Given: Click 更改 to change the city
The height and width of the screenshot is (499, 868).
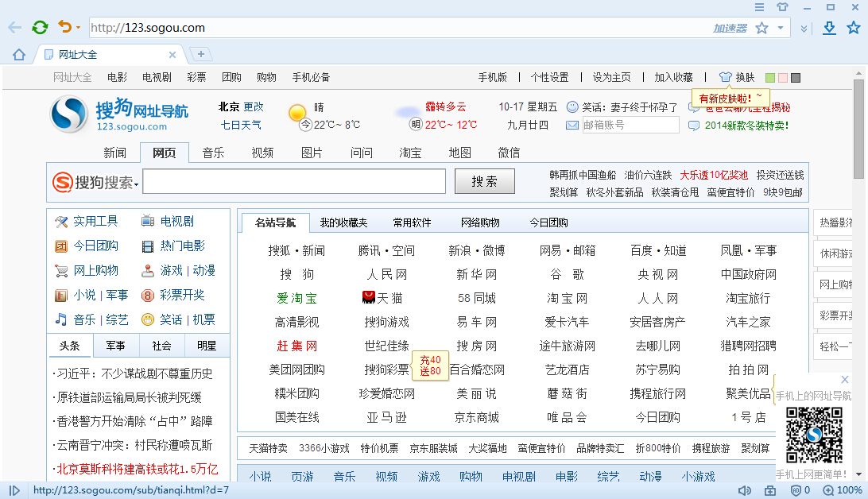Looking at the screenshot, I should (254, 106).
